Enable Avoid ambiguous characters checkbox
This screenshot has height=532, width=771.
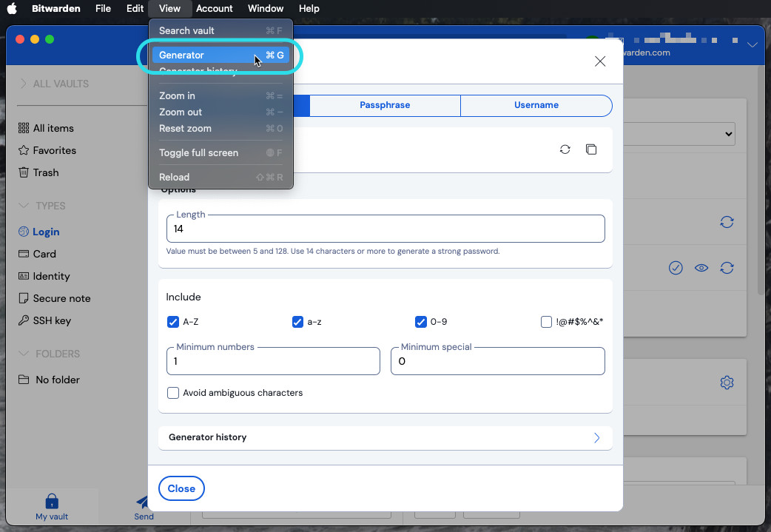(173, 393)
